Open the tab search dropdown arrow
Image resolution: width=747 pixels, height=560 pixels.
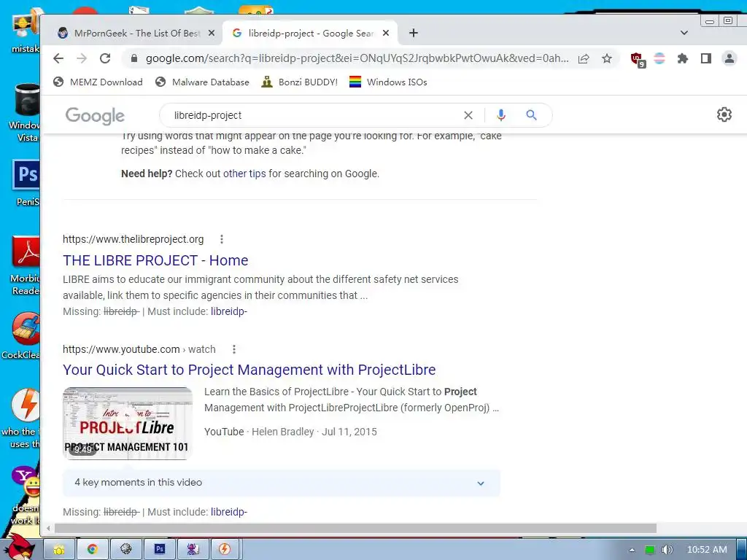tap(684, 33)
